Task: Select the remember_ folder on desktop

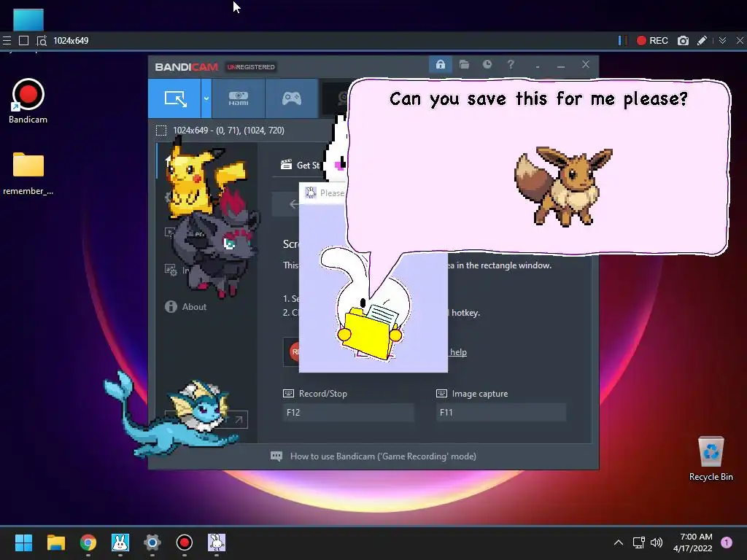Action: coord(28,174)
